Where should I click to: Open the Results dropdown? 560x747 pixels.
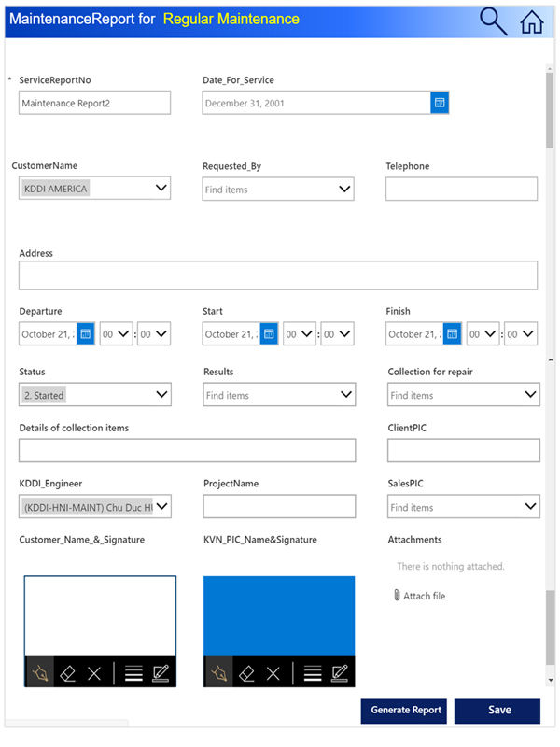[x=345, y=394]
